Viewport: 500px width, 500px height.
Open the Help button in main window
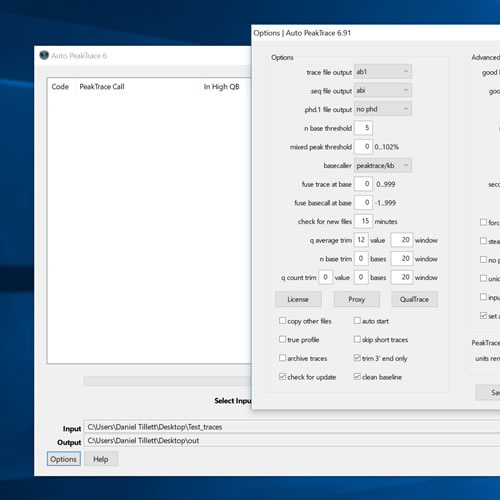coord(101,459)
